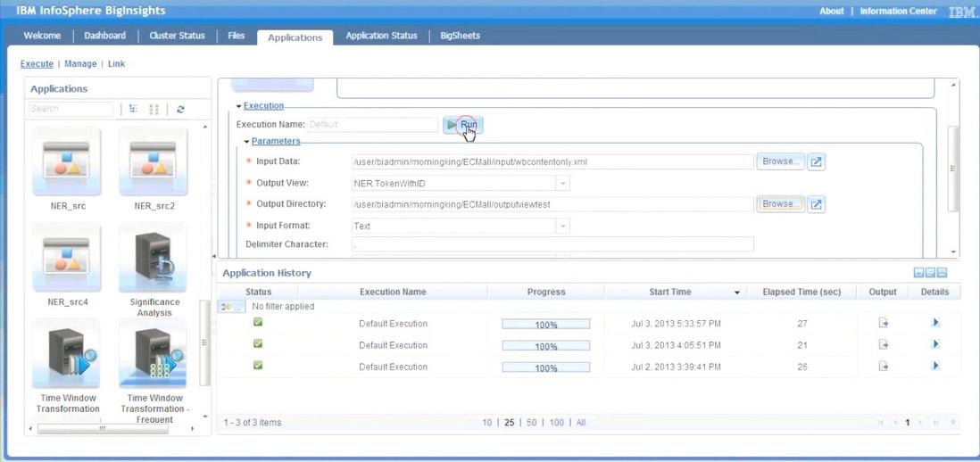
Task: Browse for the Output Directory
Action: [781, 204]
